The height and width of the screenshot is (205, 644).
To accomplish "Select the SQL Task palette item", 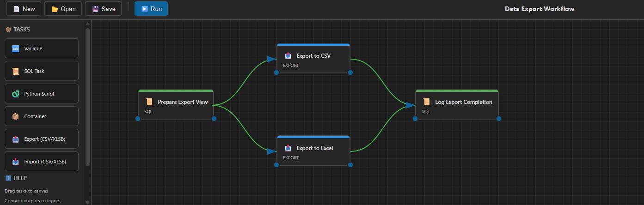I will pyautogui.click(x=42, y=71).
